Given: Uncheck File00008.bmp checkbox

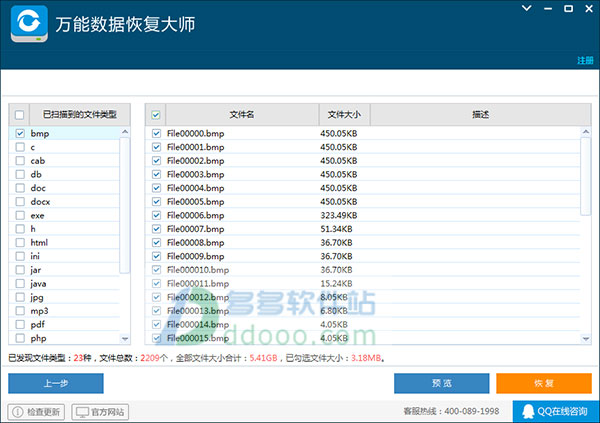Looking at the screenshot, I should [x=156, y=242].
